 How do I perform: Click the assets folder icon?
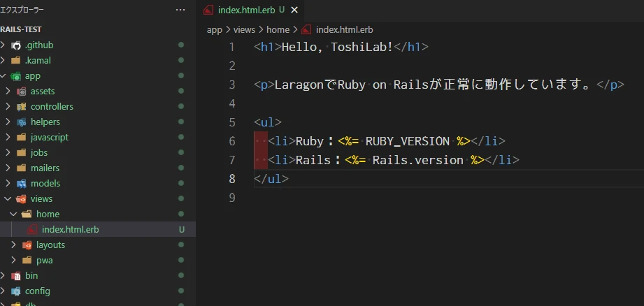[22, 92]
